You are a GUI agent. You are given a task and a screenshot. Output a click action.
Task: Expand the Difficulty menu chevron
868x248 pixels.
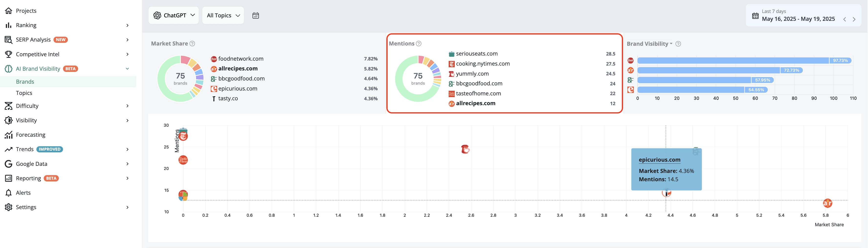click(127, 106)
